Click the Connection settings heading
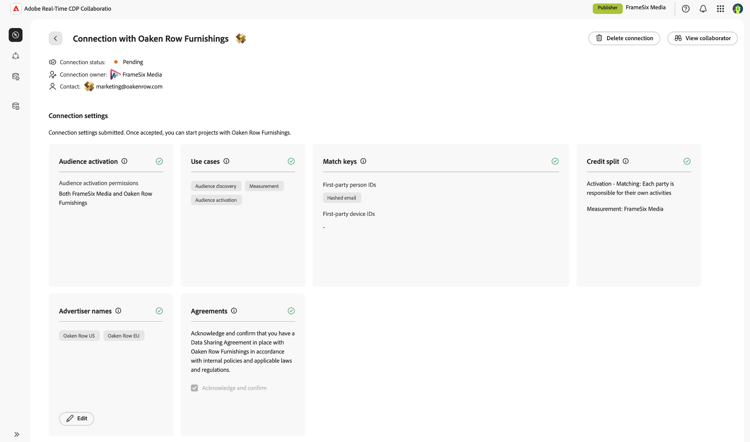Viewport: 750px width, 442px height. click(x=78, y=116)
